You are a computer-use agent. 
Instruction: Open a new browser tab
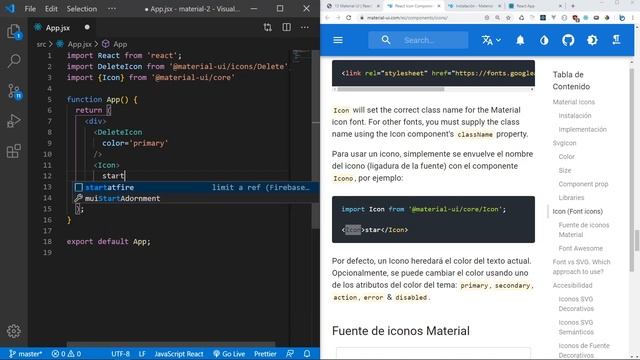tap(573, 6)
